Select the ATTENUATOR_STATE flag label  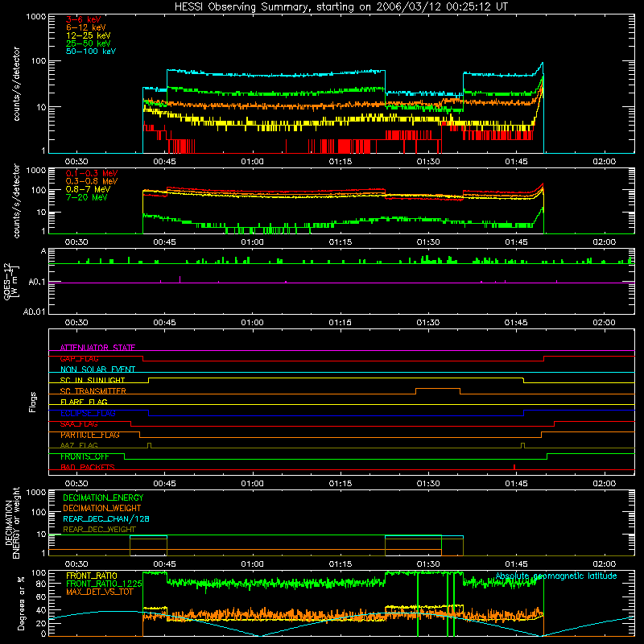click(x=97, y=348)
